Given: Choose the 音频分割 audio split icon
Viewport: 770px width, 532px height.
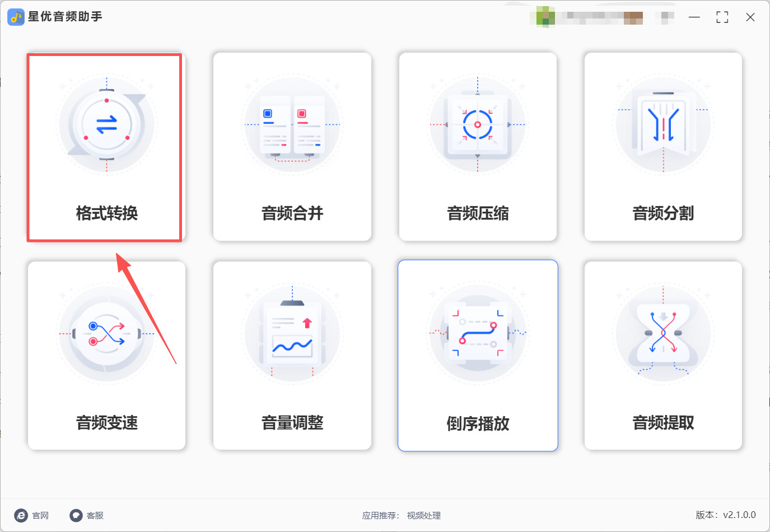Looking at the screenshot, I should tap(663, 124).
